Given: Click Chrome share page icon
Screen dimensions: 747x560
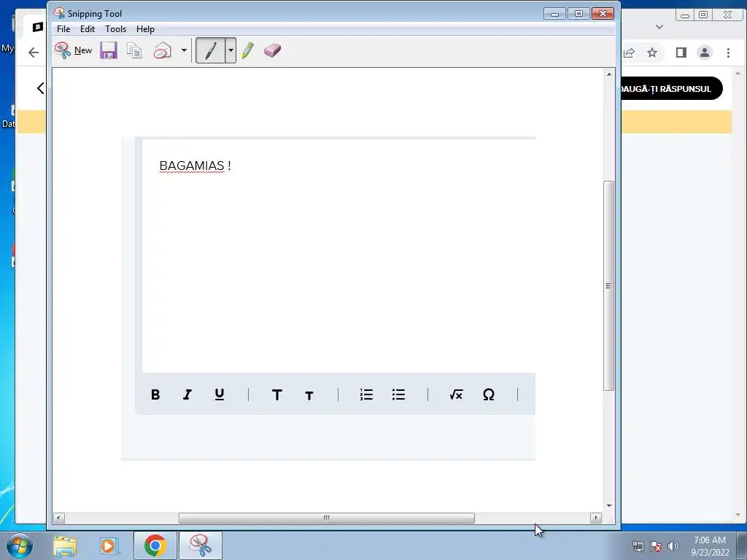Looking at the screenshot, I should pyautogui.click(x=629, y=52).
